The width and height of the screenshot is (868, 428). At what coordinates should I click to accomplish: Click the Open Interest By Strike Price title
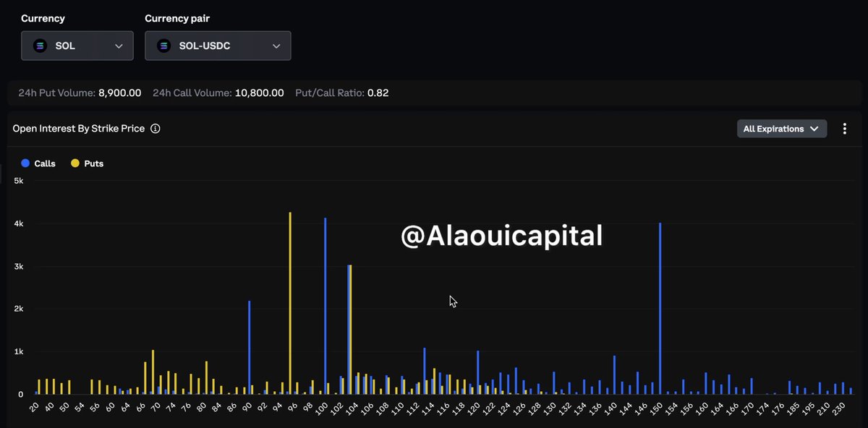click(x=79, y=129)
